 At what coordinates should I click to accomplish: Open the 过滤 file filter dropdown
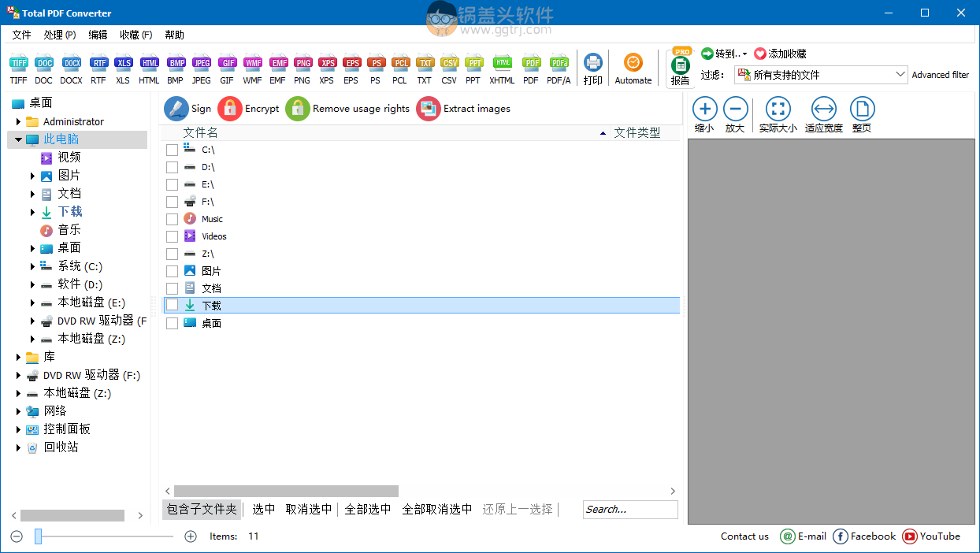point(822,75)
